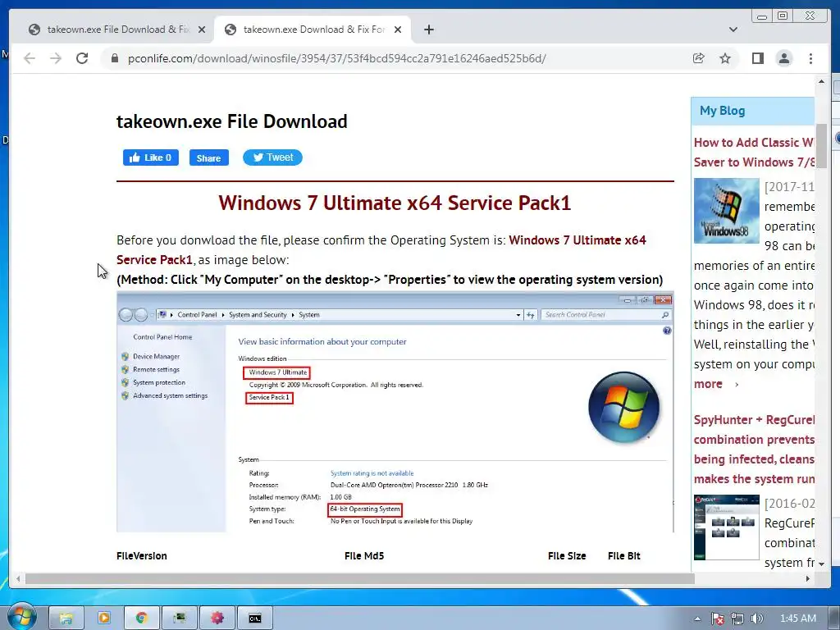Click the 'File Size' column header

pyautogui.click(x=567, y=556)
